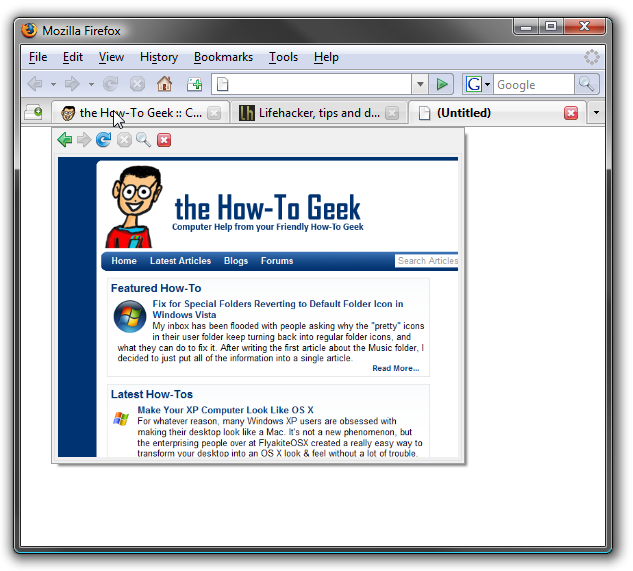Click the search magnifier button
This screenshot has height=571, width=633.
tap(587, 84)
